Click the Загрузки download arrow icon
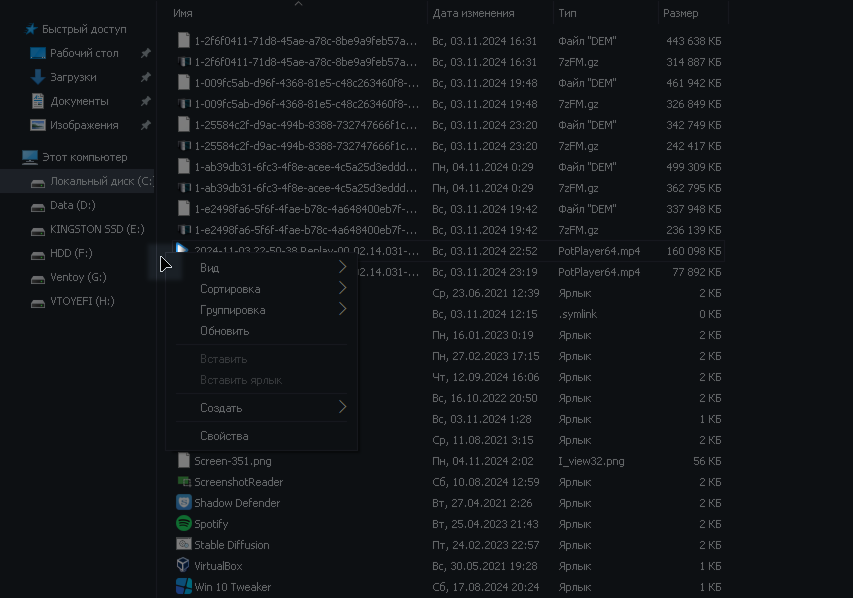Screen dimensions: 853x598 [38, 77]
